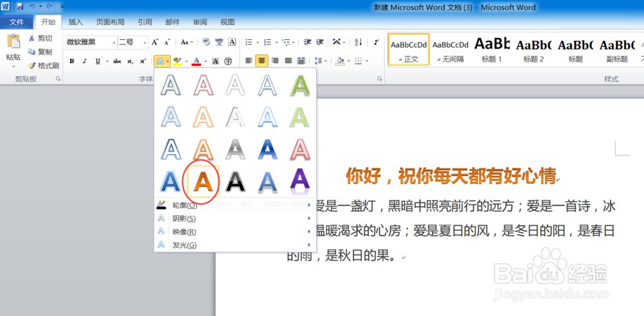Toggle Align Left

[x=249, y=61]
